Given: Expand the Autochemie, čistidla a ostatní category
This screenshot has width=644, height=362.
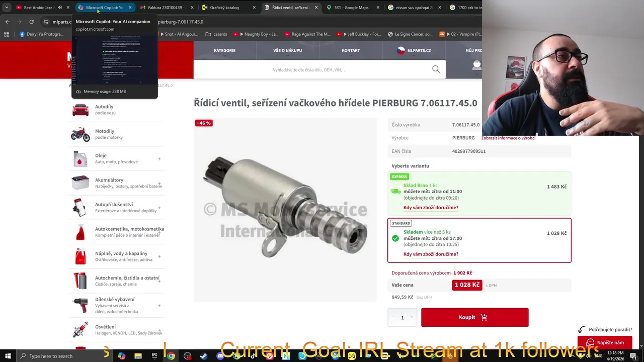Looking at the screenshot, I should coord(159,281).
